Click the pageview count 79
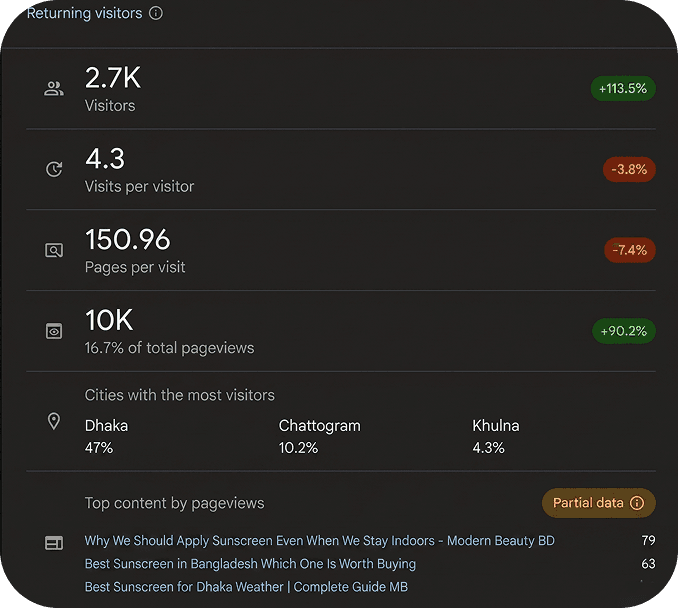Viewport: 678px width, 608px height. (x=648, y=541)
